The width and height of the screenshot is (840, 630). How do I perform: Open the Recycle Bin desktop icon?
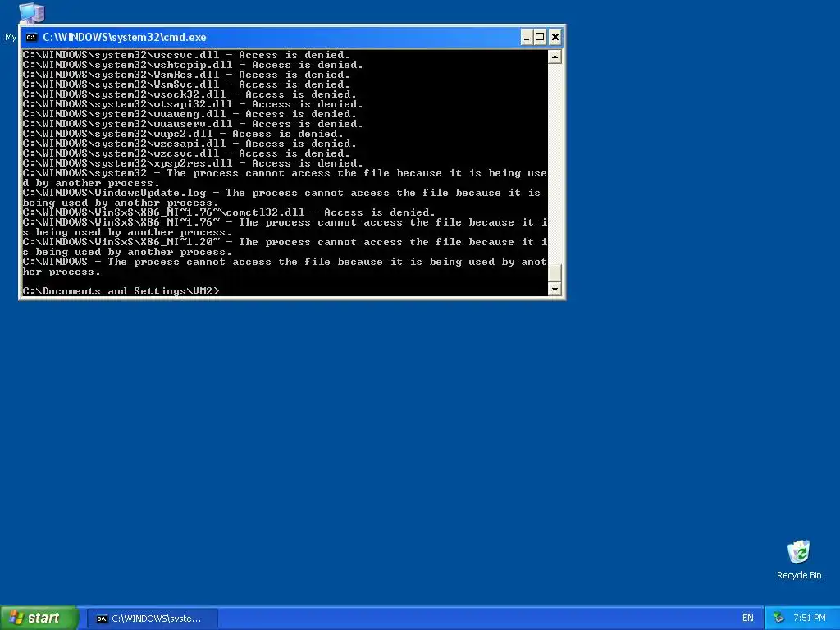799,552
